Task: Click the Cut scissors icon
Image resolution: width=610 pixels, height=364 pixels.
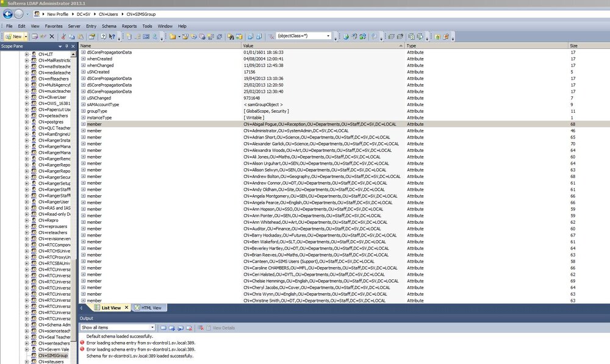Action: click(x=63, y=37)
